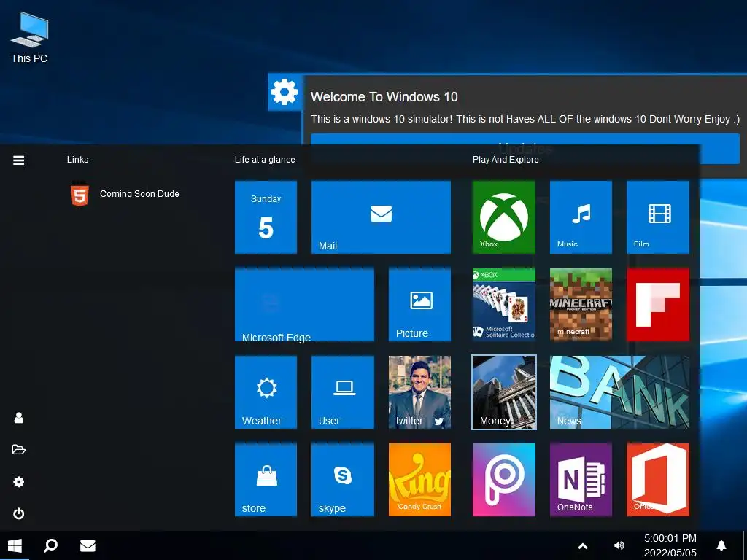Open the Coming Soon Dude link
Screen dimensions: 747x560
pyautogui.click(x=125, y=194)
